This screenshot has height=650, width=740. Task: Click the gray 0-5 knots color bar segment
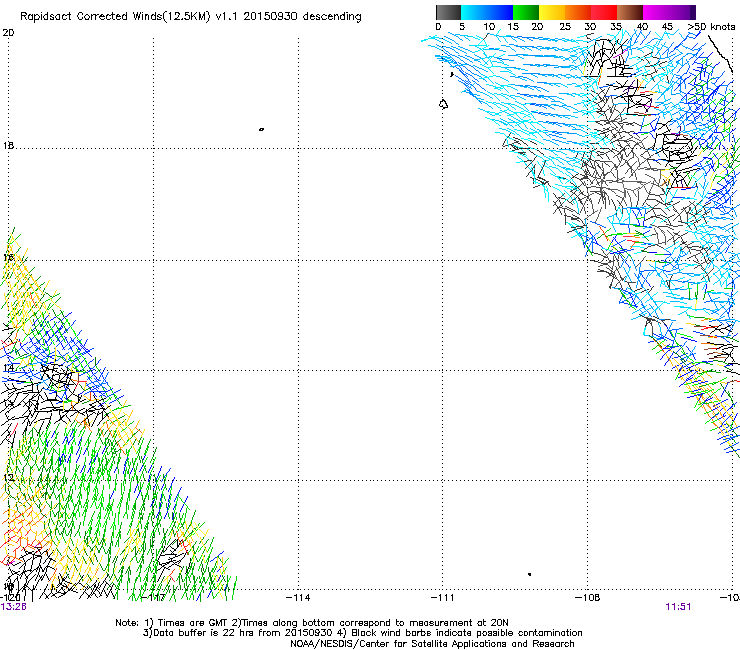pyautogui.click(x=448, y=12)
